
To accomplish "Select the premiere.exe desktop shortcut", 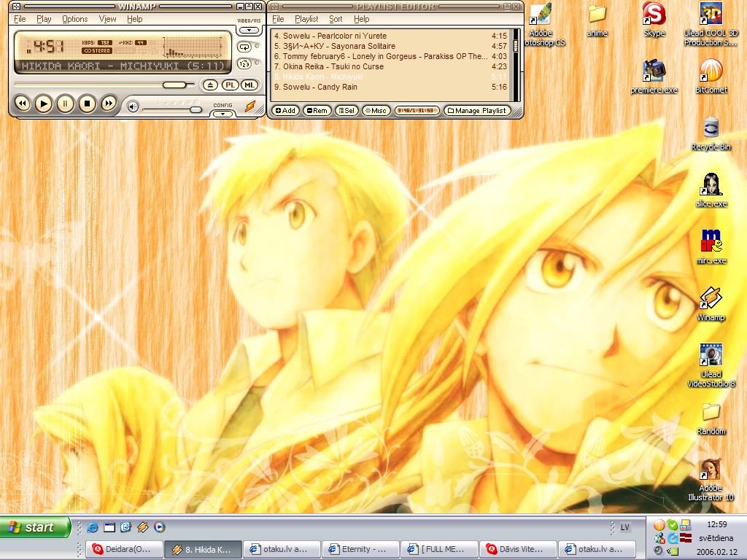I will 654,77.
